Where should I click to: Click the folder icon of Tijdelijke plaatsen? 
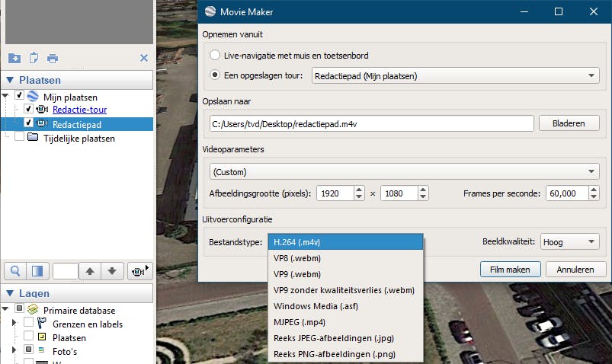pos(34,137)
